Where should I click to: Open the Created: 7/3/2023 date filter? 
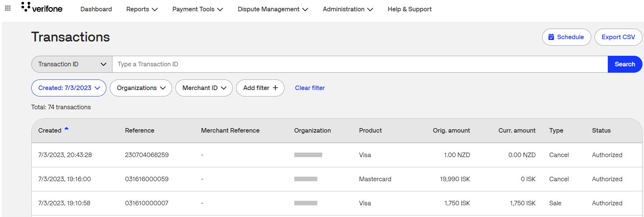click(x=69, y=88)
